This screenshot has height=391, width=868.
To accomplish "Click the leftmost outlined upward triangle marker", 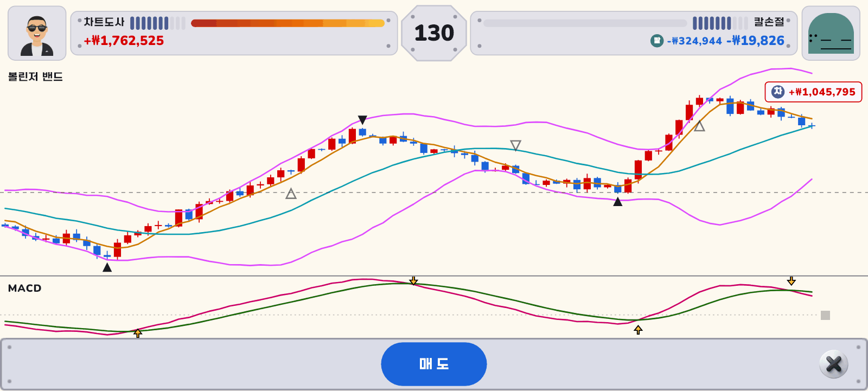I will click(x=291, y=194).
